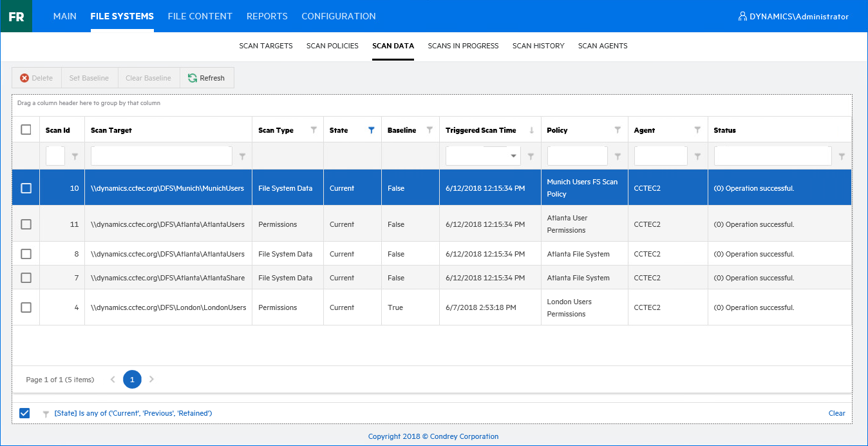Screen dimensions: 868x446
Task: Tick the select-all checkbox in header
Action: (26, 130)
